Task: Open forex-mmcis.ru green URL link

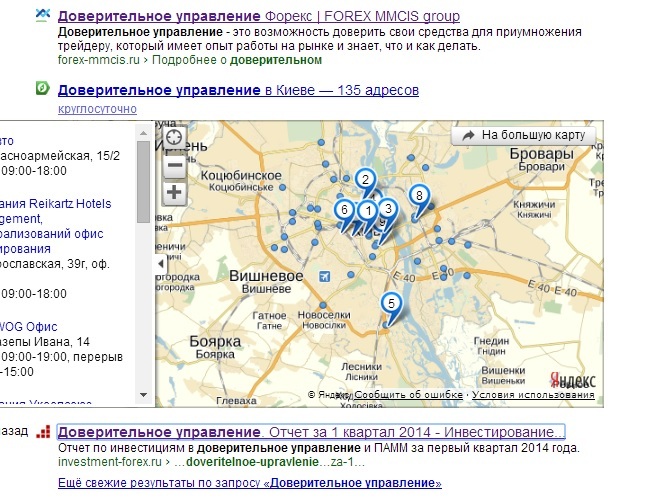Action: pyautogui.click(x=98, y=60)
